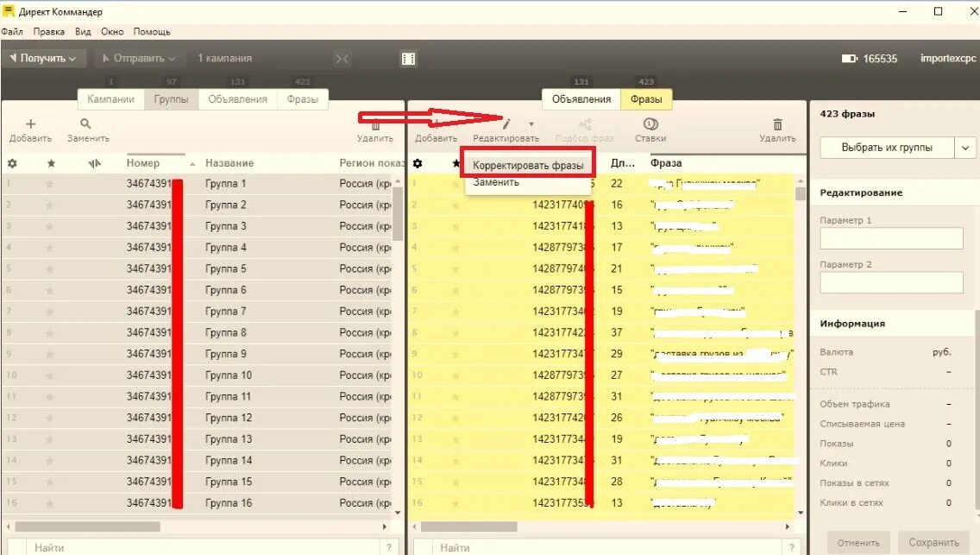
Task: Open the Файл menu
Action: [12, 31]
